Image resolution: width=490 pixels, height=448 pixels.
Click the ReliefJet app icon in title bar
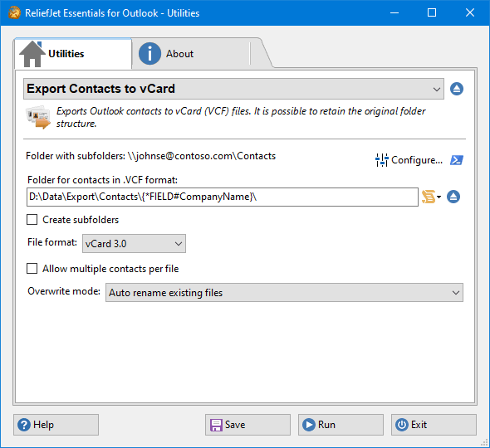point(14,12)
